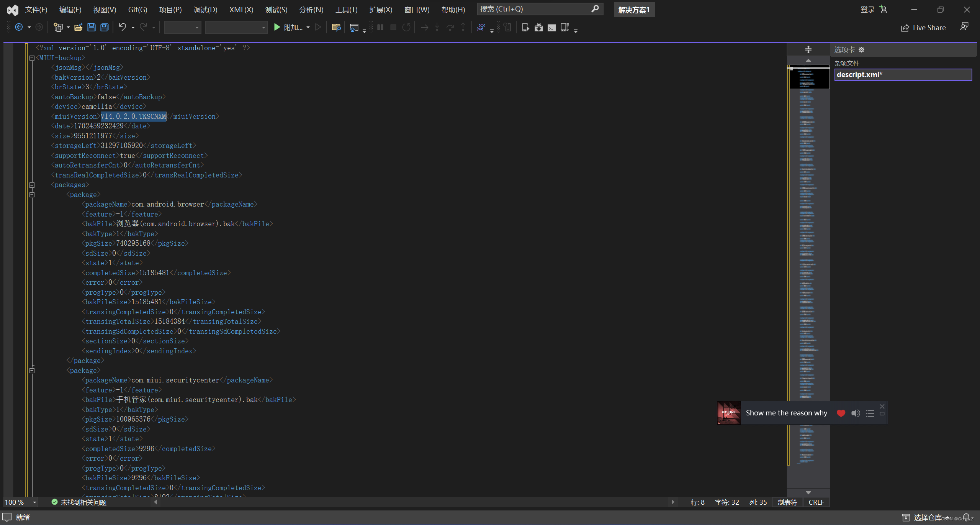Screen dimensions: 980x525
Task: Mute the music player speaker icon
Action: [856, 413]
